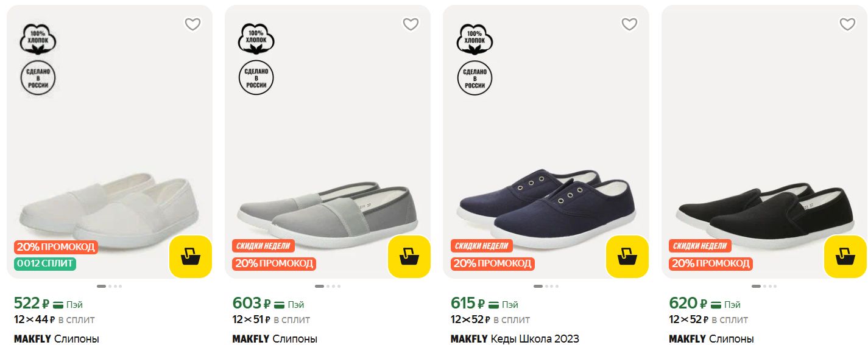The height and width of the screenshot is (345, 868).
Task: Toggle heart on navy blue sneakers
Action: click(x=629, y=24)
